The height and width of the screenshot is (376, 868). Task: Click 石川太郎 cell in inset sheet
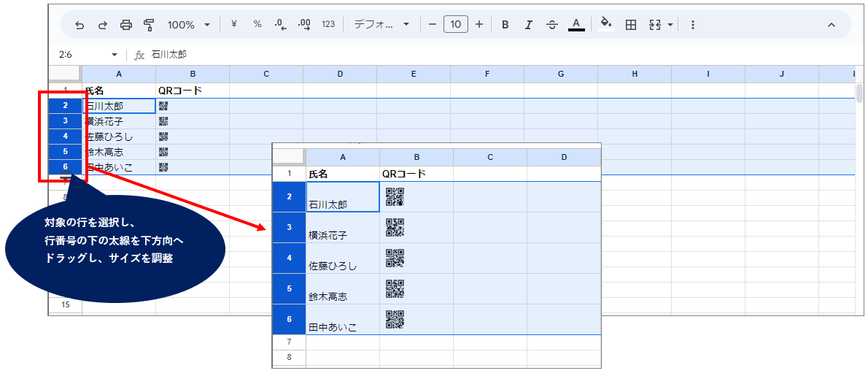pos(343,196)
